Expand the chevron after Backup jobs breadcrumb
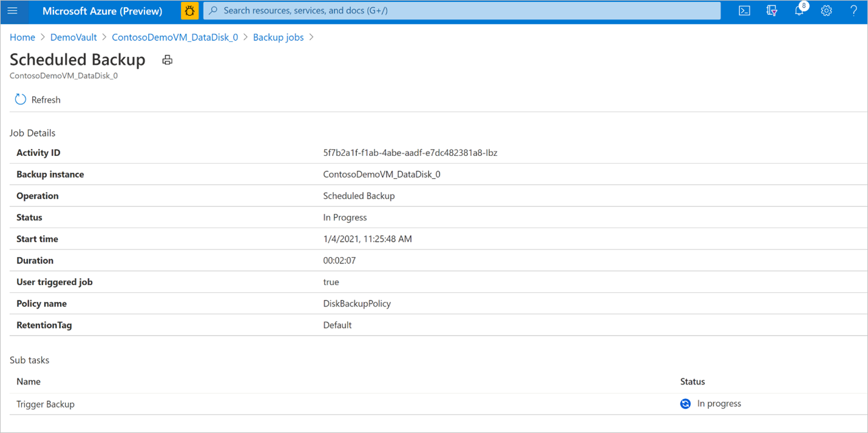868x433 pixels. point(311,37)
